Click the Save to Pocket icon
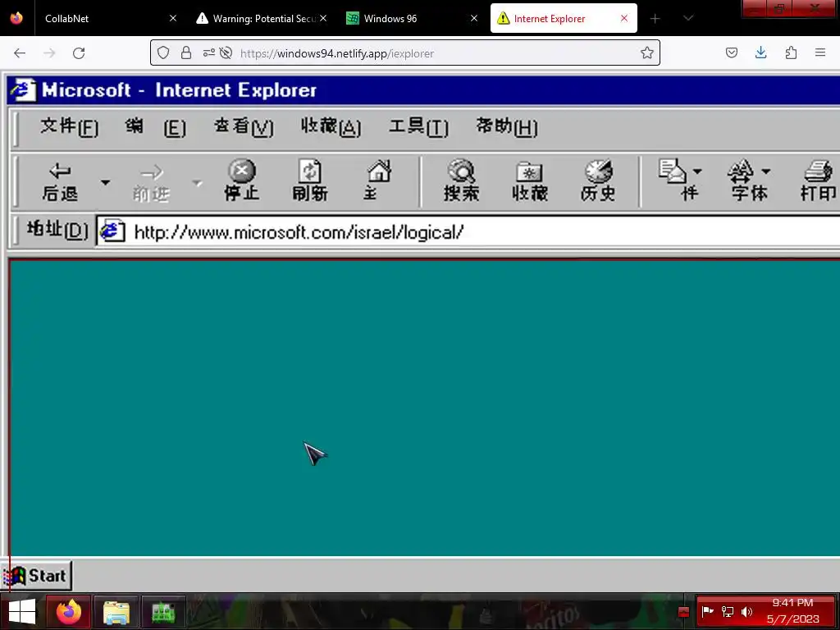This screenshot has width=840, height=630. point(732,52)
